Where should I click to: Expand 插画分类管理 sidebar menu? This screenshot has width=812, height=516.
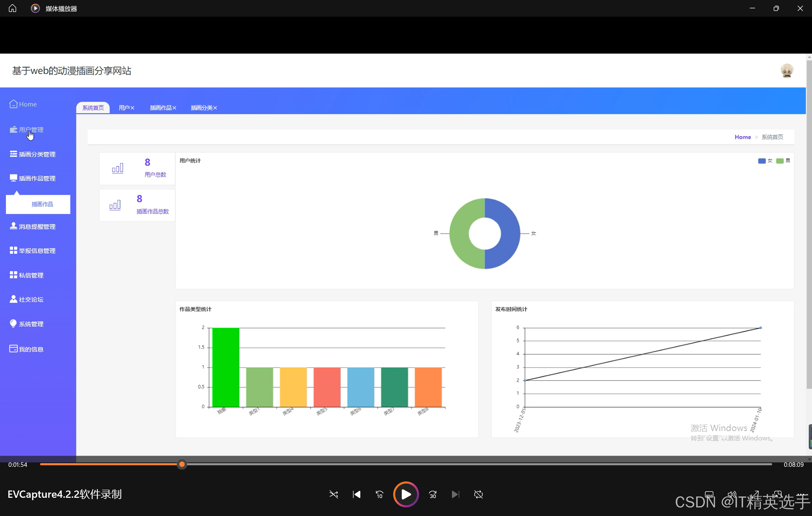point(33,154)
